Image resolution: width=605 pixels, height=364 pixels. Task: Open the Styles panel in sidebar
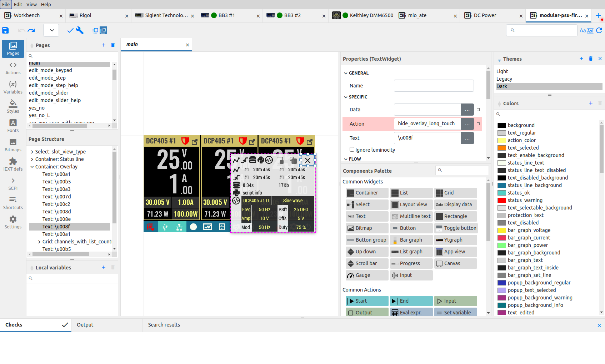pyautogui.click(x=13, y=106)
